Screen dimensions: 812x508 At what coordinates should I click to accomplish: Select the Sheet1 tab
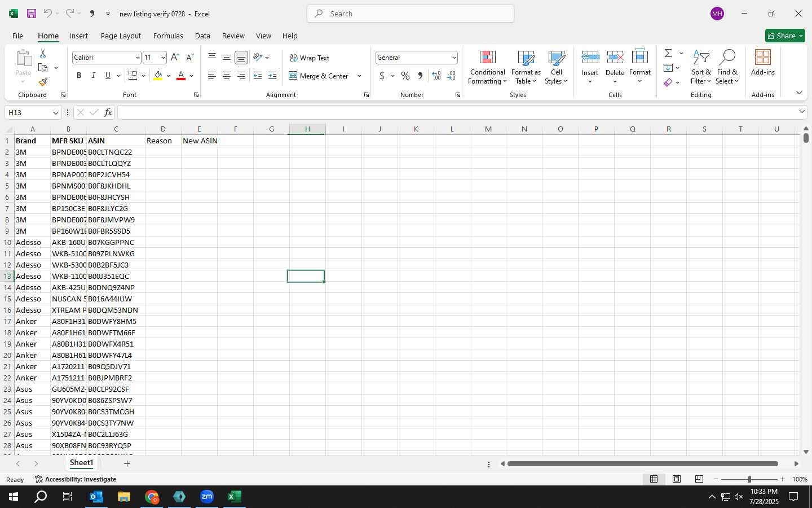point(81,463)
